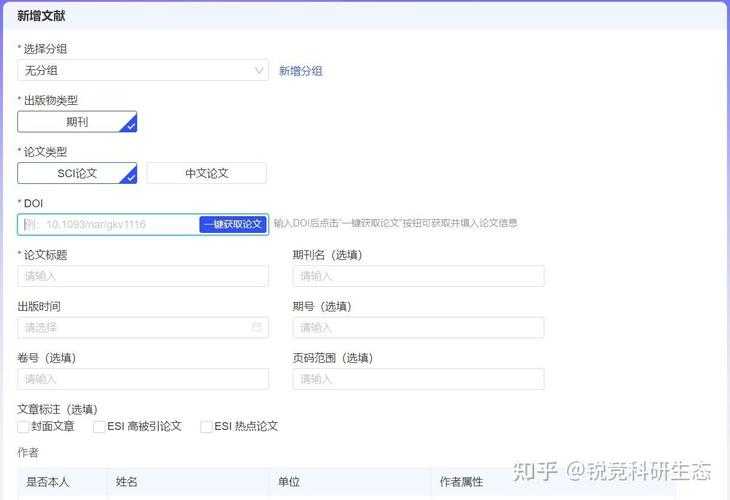Click the 新增分组 link

tap(301, 71)
